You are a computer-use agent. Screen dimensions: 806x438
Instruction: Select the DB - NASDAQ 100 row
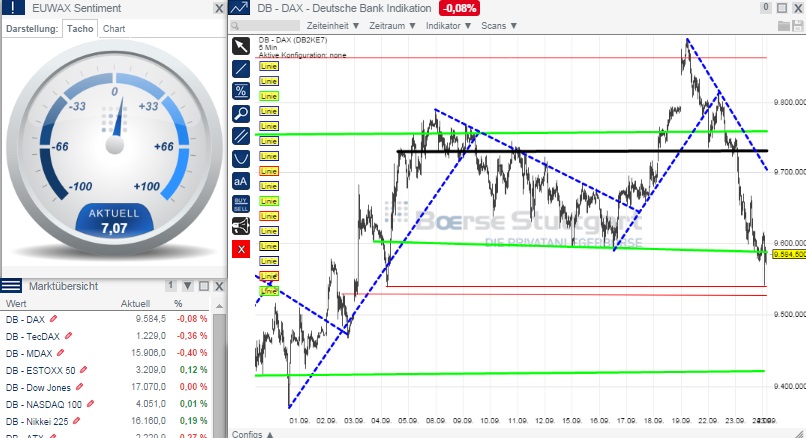click(107, 404)
